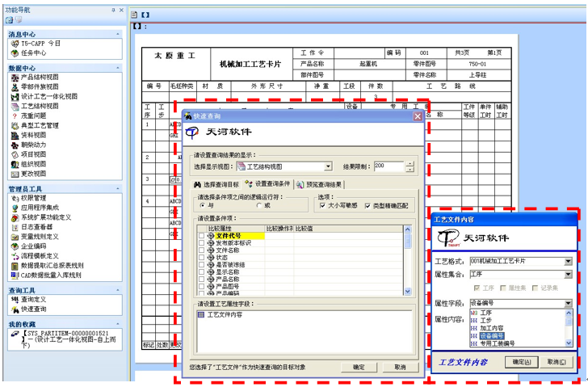This screenshot has height=387, width=588.
Task: Check the 文件代号 condition row box
Action: (x=201, y=236)
